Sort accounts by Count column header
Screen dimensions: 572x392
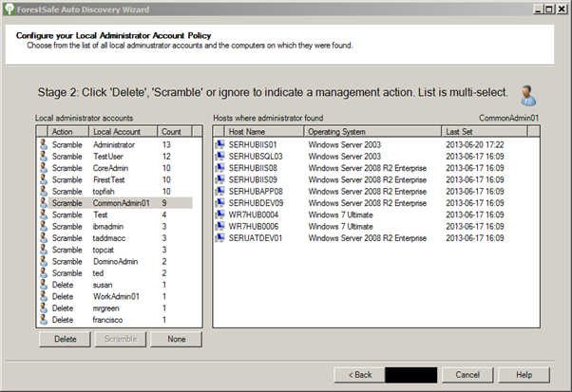tap(175, 132)
